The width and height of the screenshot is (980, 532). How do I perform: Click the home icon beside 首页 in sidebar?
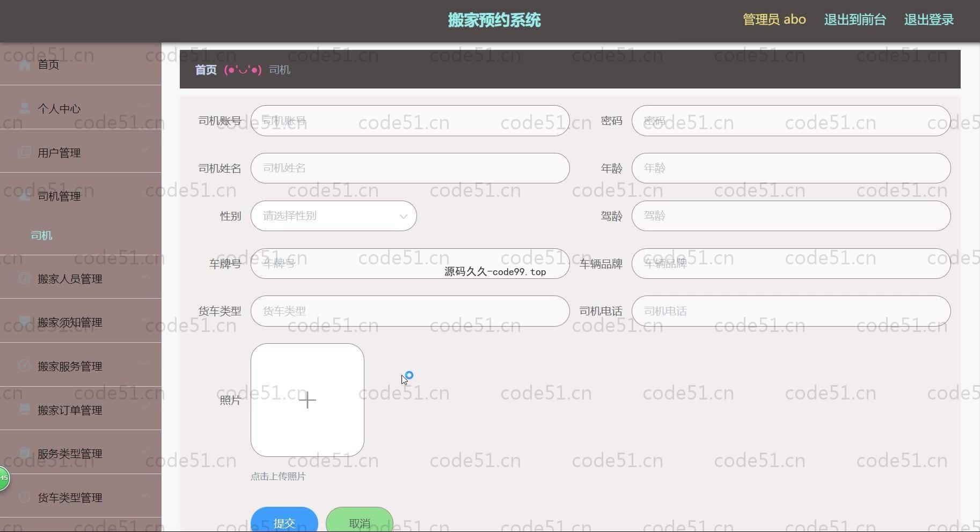point(24,65)
